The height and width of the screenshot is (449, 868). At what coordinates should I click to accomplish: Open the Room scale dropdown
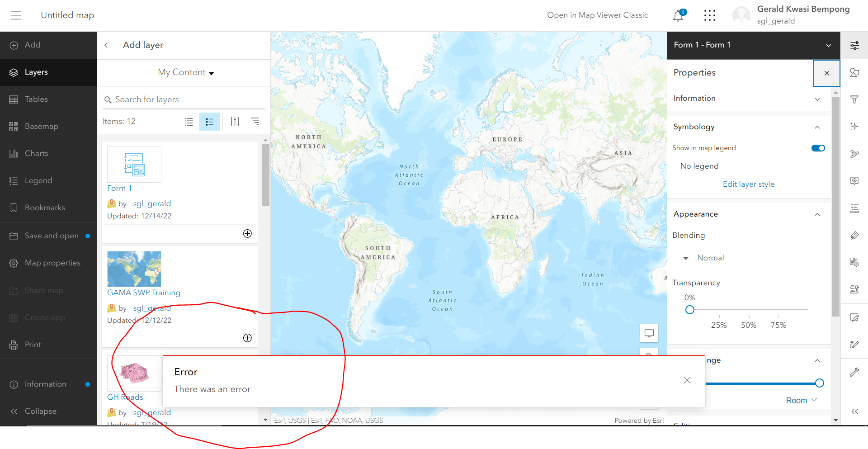[x=802, y=401]
